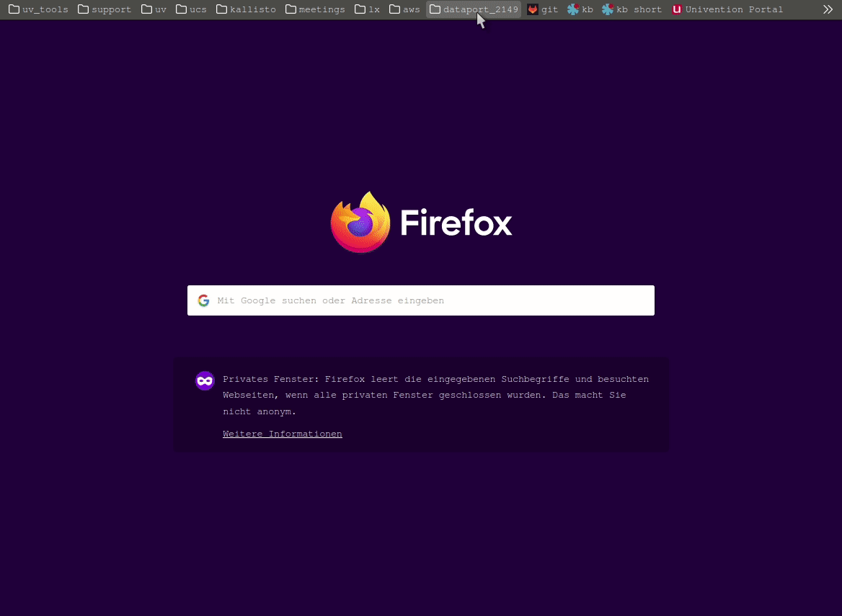Open the lx bookmark folder
842x616 pixels.
[x=367, y=9]
